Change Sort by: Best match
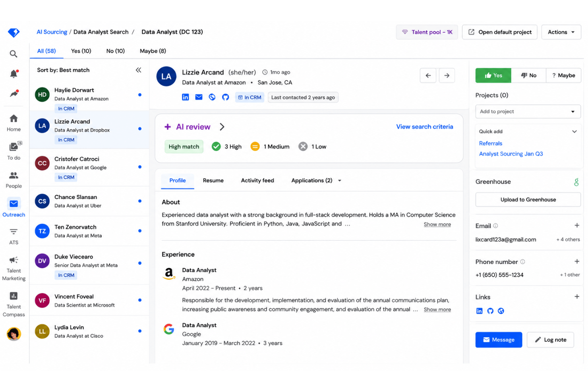588x392 pixels. tap(63, 70)
